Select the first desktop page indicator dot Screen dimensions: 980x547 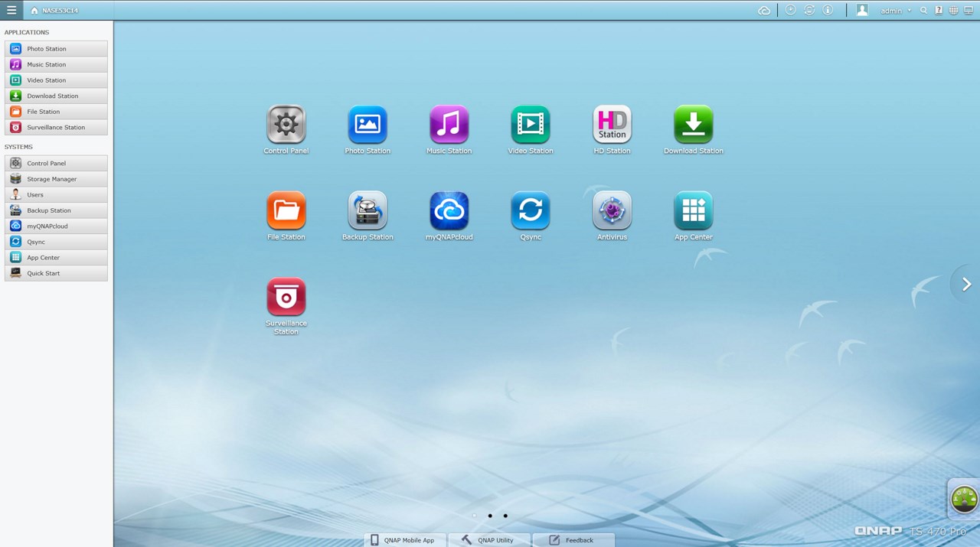tap(475, 516)
